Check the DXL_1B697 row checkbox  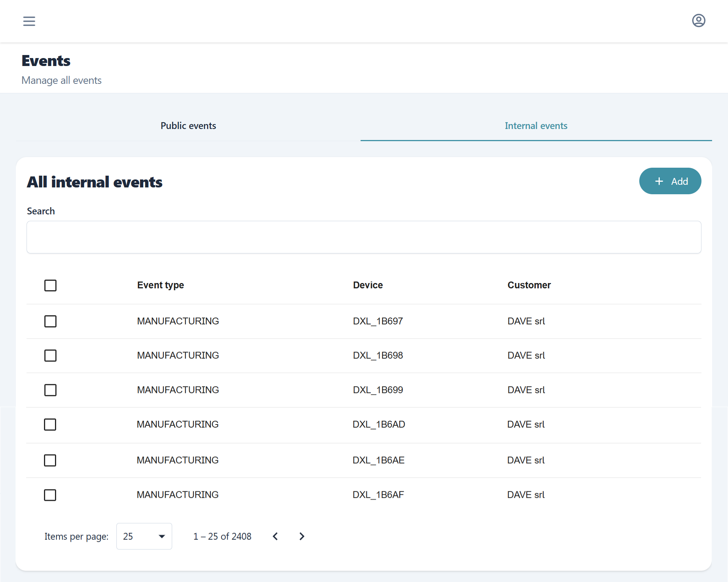[x=50, y=321]
